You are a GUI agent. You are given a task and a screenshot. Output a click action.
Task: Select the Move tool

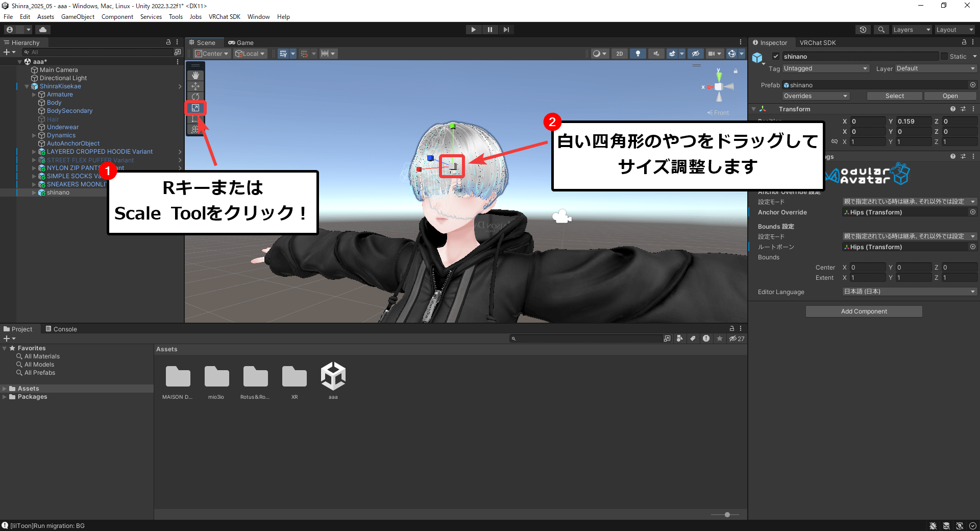tap(195, 86)
